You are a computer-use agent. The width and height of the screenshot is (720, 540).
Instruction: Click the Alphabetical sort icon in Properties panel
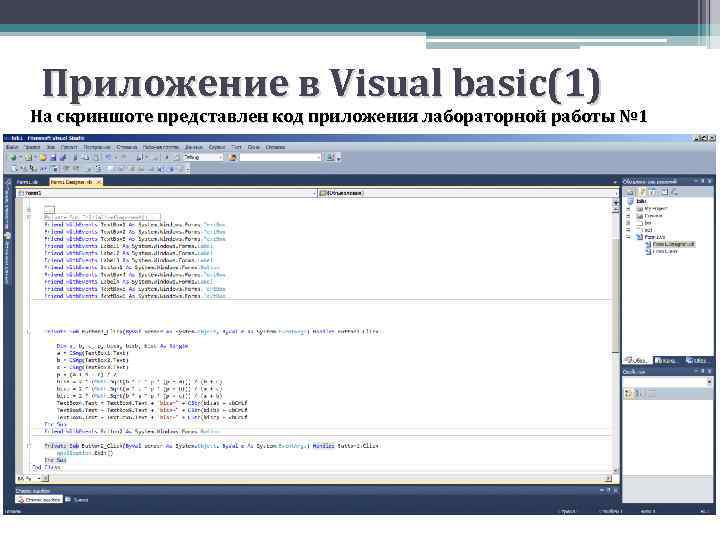point(639,393)
